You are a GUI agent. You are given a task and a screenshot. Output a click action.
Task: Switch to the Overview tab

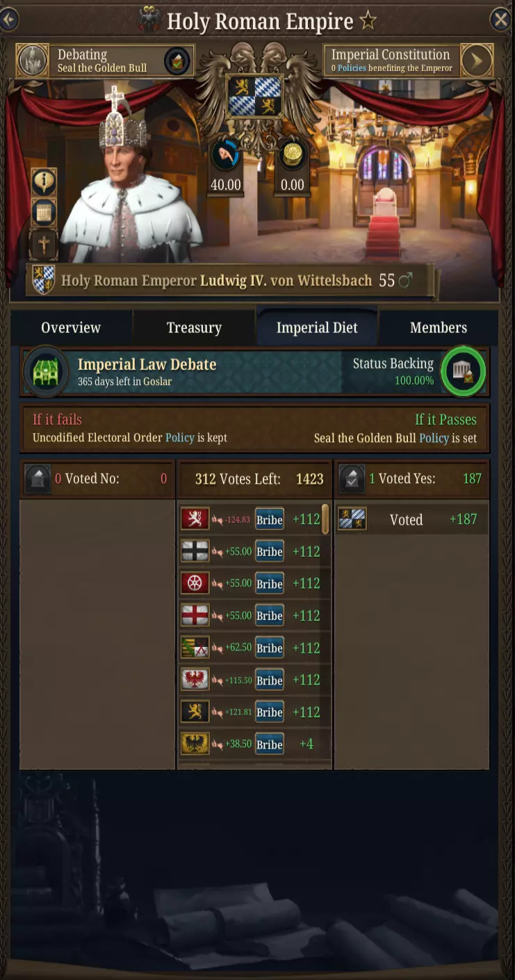pyautogui.click(x=71, y=328)
